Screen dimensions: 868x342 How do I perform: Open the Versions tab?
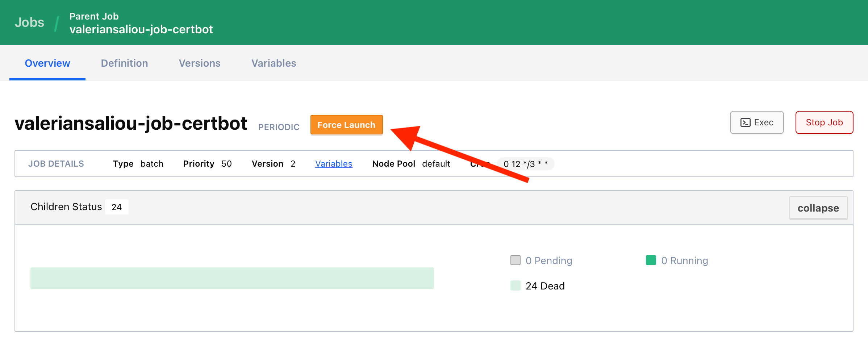199,63
